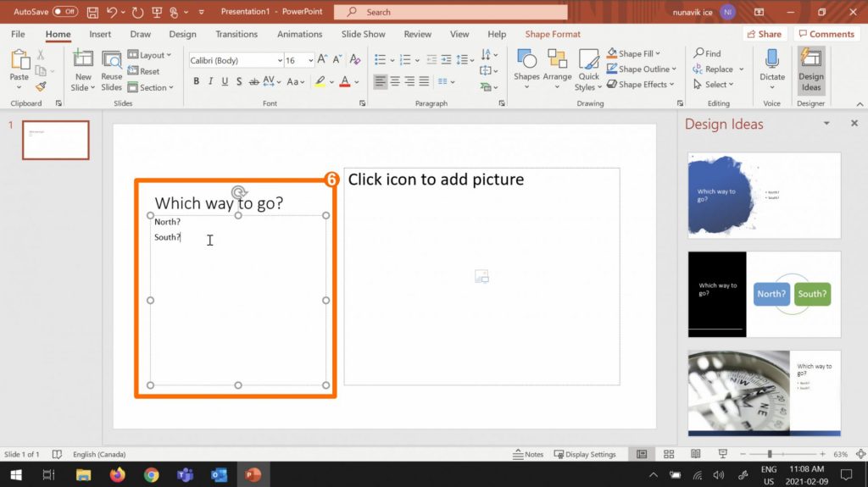Toggle the AutoSave switch
This screenshot has height=487, width=868.
pos(64,12)
